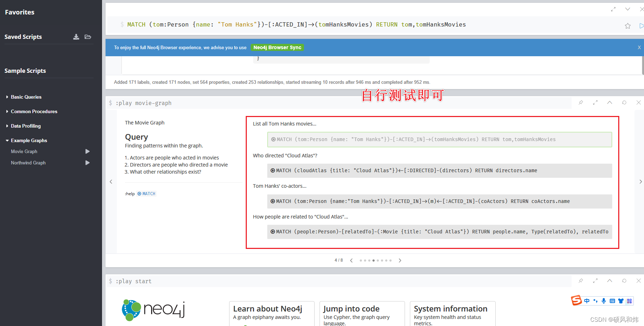Download saved scripts icon
Viewport: 644px width, 326px height.
(76, 37)
